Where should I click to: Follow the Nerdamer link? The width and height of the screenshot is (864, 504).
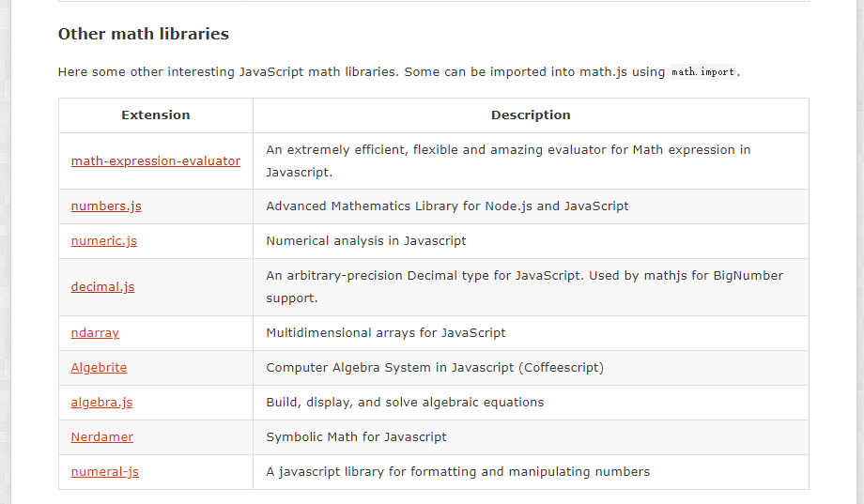[102, 436]
